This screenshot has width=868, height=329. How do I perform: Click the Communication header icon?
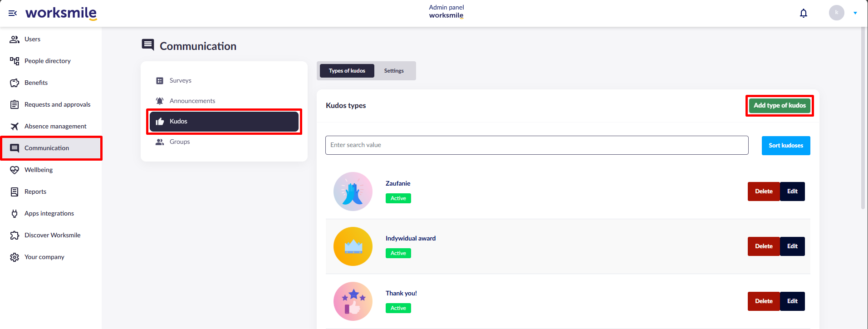[x=148, y=45]
